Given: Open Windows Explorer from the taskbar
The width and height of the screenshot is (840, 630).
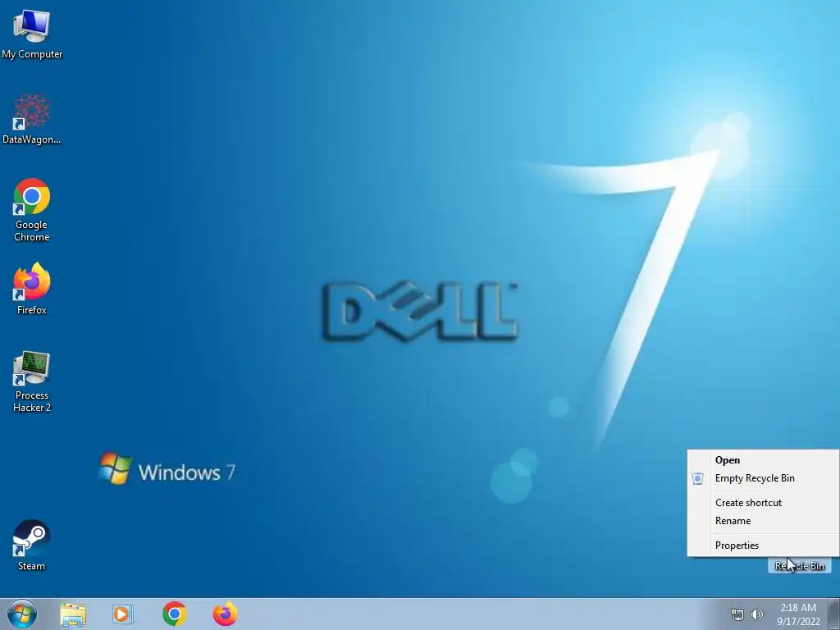Looking at the screenshot, I should [73, 614].
